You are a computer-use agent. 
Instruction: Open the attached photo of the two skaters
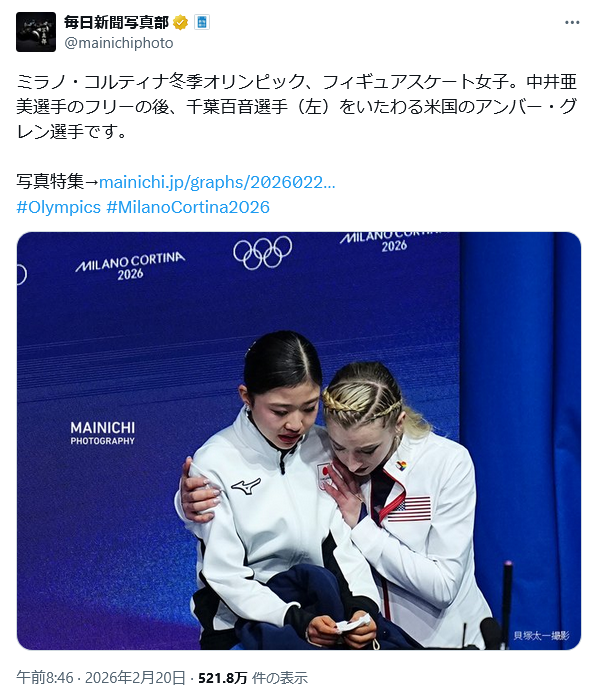click(x=299, y=441)
